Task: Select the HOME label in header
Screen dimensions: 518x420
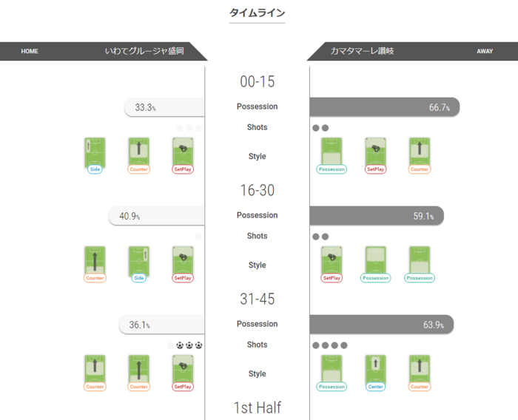Action: pos(30,52)
